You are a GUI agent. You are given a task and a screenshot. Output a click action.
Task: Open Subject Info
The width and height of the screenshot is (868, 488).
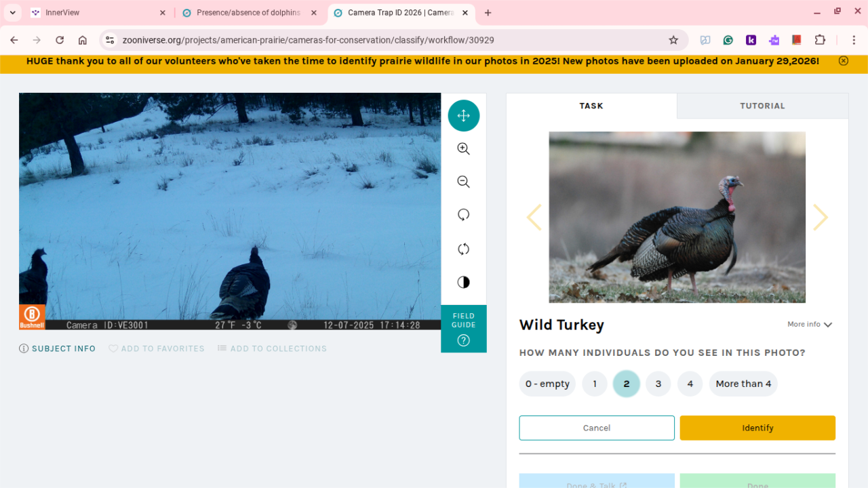[58, 348]
